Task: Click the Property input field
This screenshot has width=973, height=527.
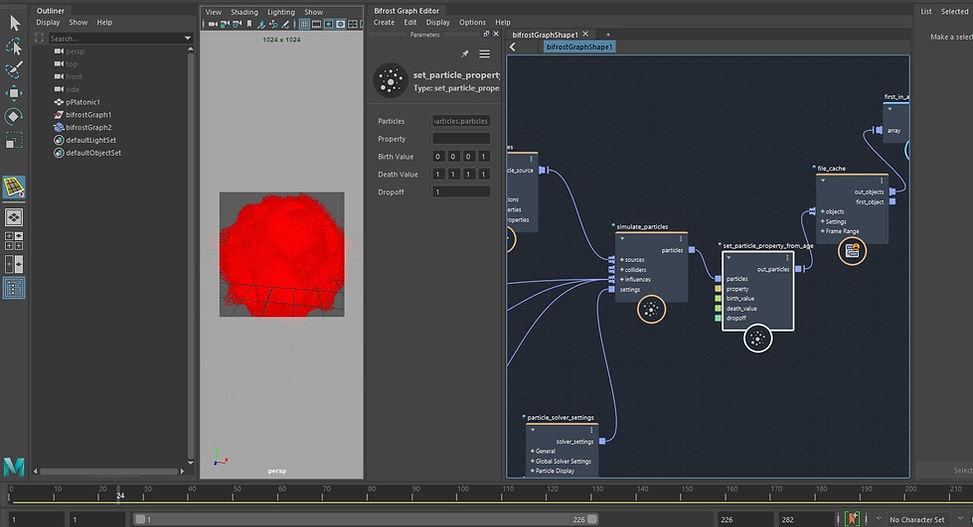Action: (x=461, y=138)
